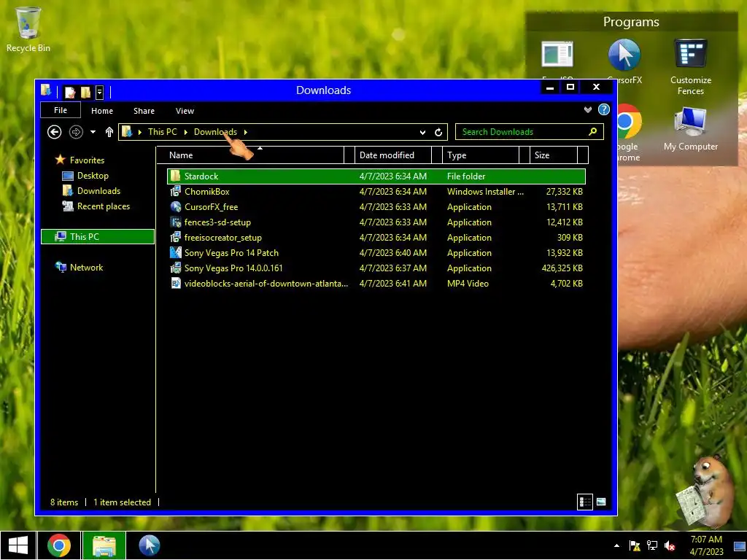Click the CursorFX_free file icon

(175, 206)
